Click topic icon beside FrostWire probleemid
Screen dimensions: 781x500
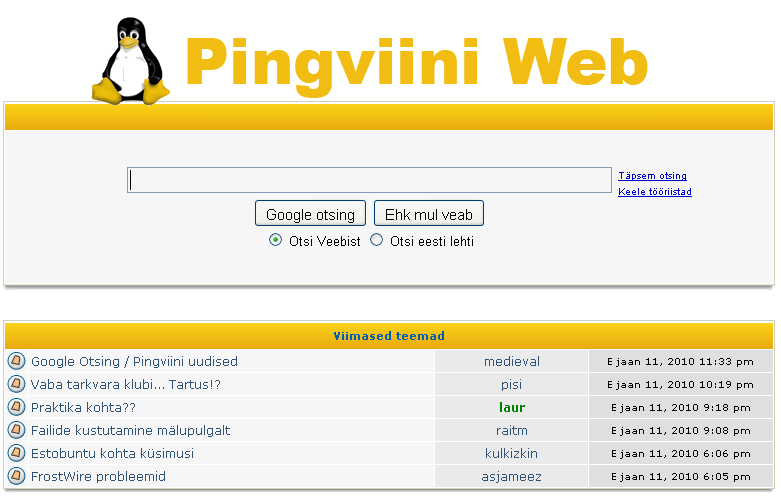click(x=16, y=476)
